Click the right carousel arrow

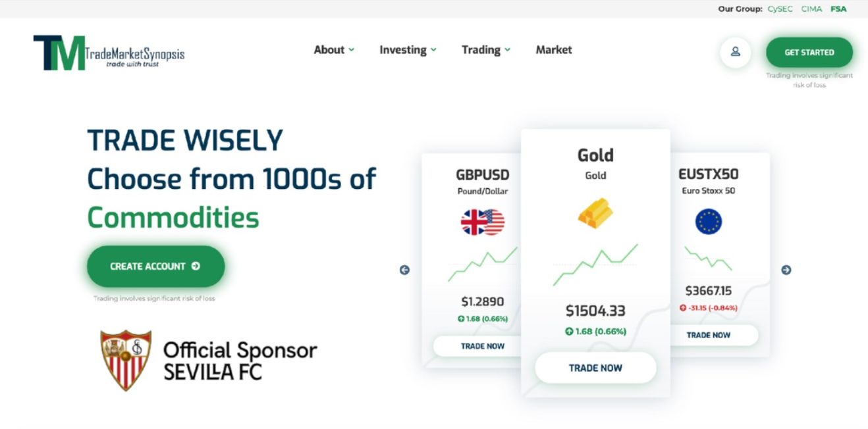pyautogui.click(x=786, y=269)
